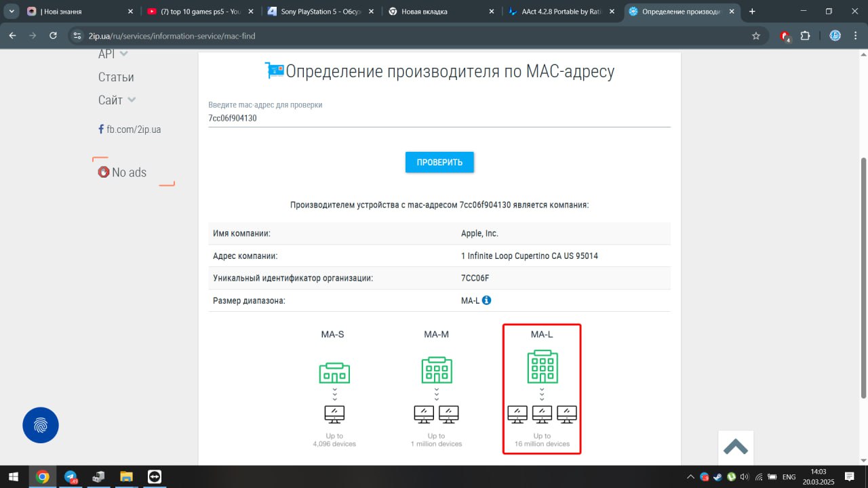Open a new tab with plus button
868x488 pixels.
pos(751,12)
